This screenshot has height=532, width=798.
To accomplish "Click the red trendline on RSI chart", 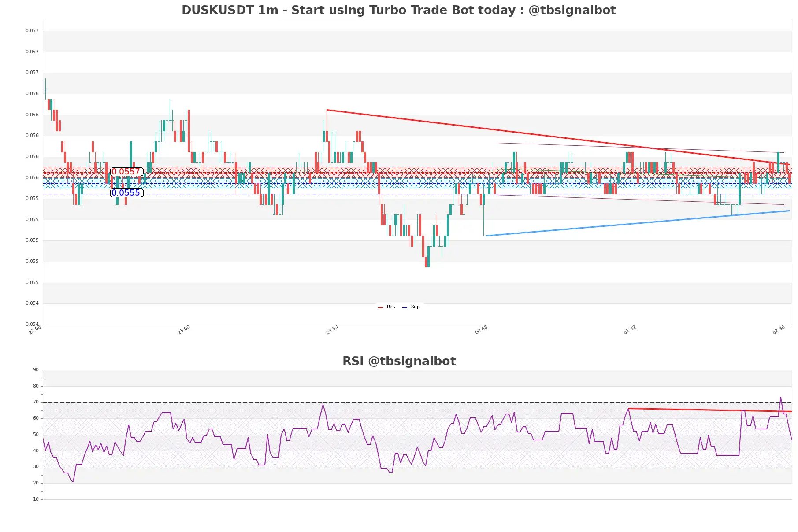I will point(710,410).
